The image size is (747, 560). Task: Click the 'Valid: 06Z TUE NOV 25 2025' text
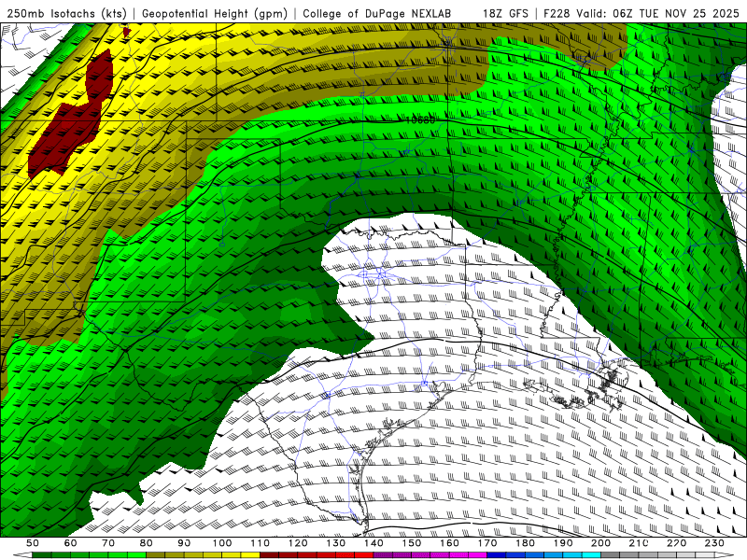click(657, 14)
